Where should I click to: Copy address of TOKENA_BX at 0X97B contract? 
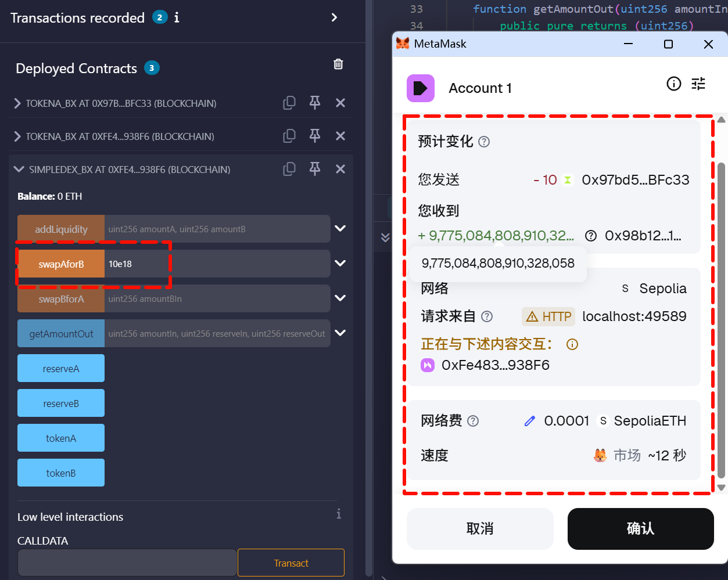289,103
